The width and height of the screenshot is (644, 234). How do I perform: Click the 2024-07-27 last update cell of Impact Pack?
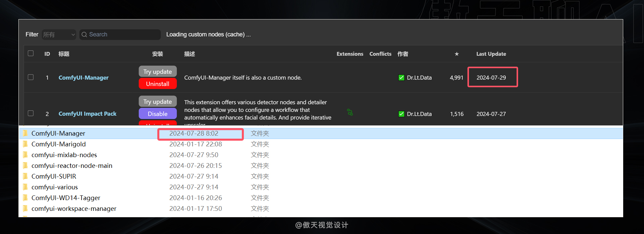click(491, 114)
